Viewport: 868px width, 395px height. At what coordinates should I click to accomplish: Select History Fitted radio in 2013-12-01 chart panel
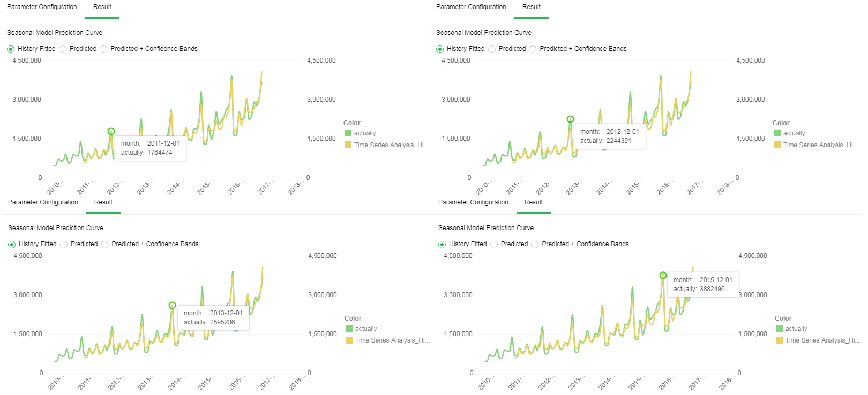tap(12, 245)
